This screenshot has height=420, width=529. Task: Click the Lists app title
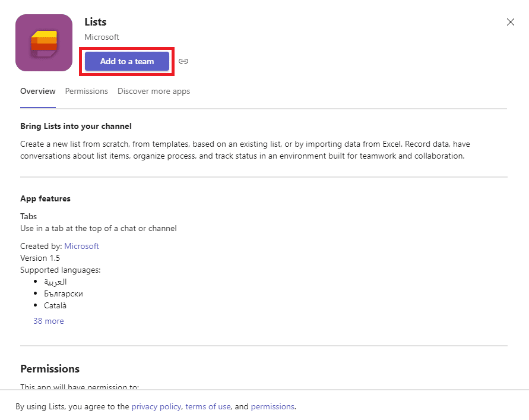click(x=96, y=22)
